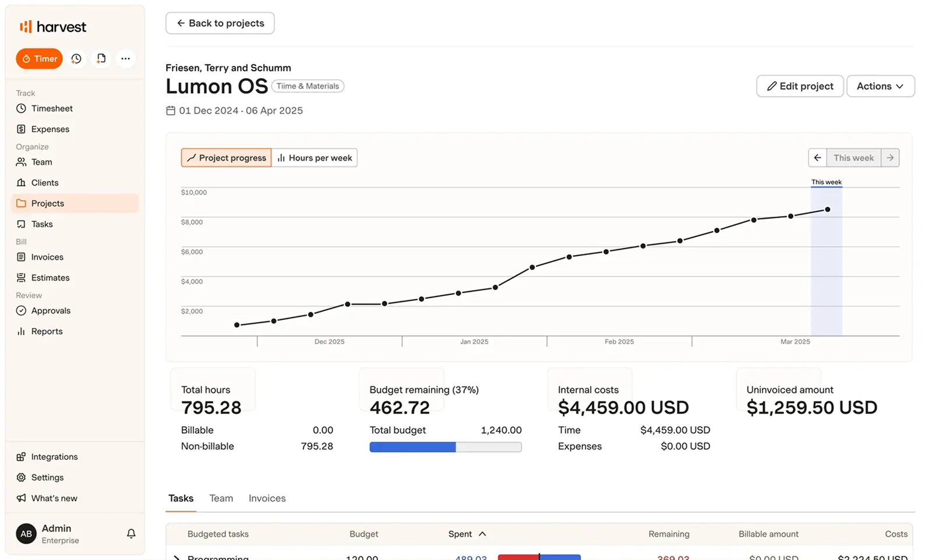Click the first data point on the chart line
The width and height of the screenshot is (932, 560).
tap(237, 325)
